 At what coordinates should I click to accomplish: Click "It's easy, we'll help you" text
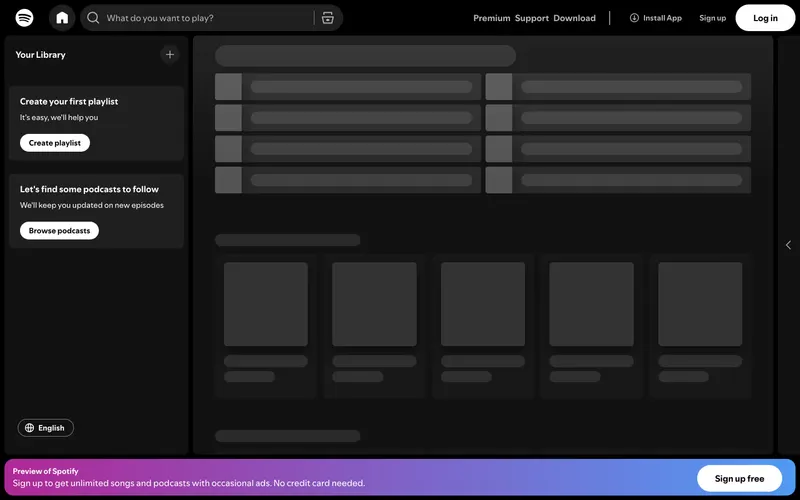click(59, 117)
